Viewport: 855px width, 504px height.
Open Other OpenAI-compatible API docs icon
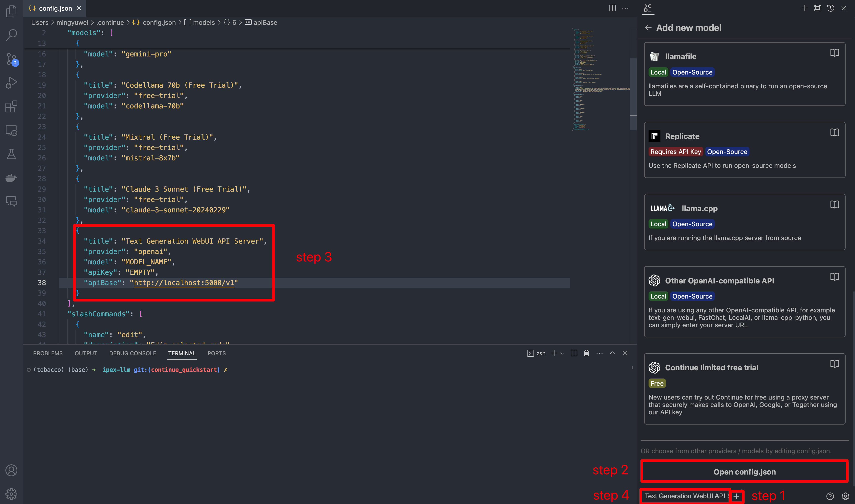point(834,277)
